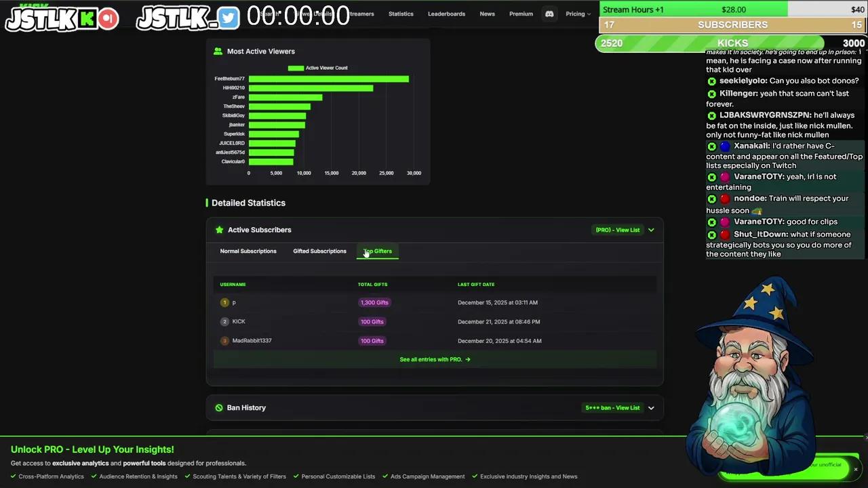Open the Statistics nav item
This screenshot has width=868, height=488.
pyautogui.click(x=401, y=14)
